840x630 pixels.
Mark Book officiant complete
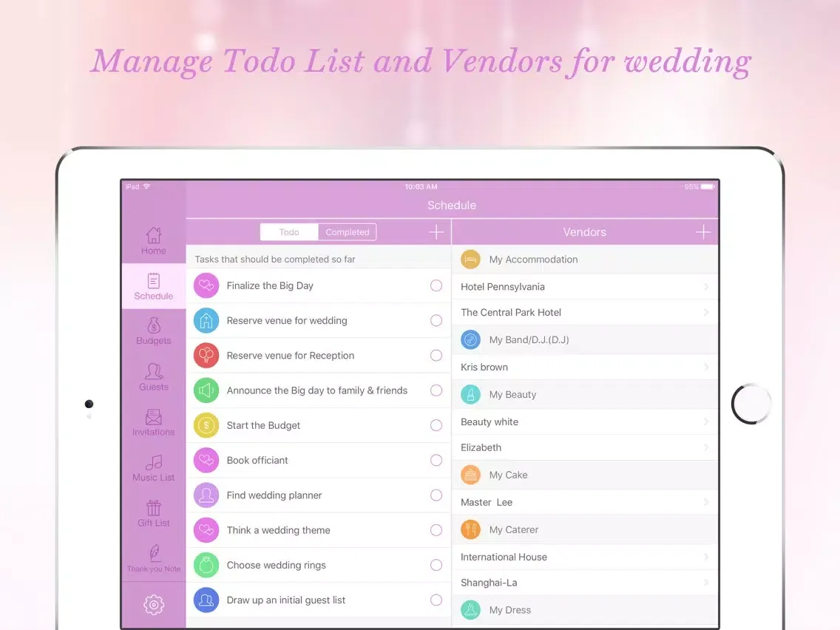click(x=436, y=460)
